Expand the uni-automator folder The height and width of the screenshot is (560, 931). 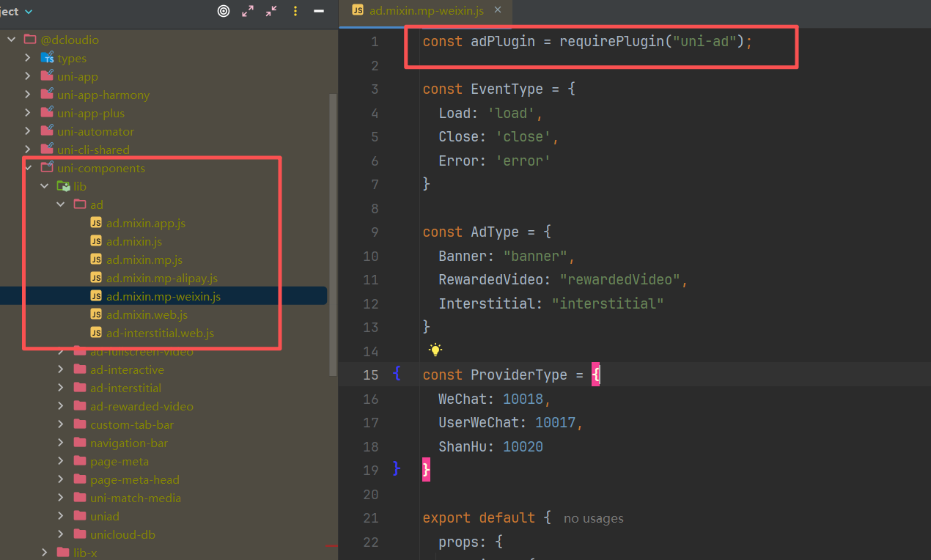(x=29, y=131)
